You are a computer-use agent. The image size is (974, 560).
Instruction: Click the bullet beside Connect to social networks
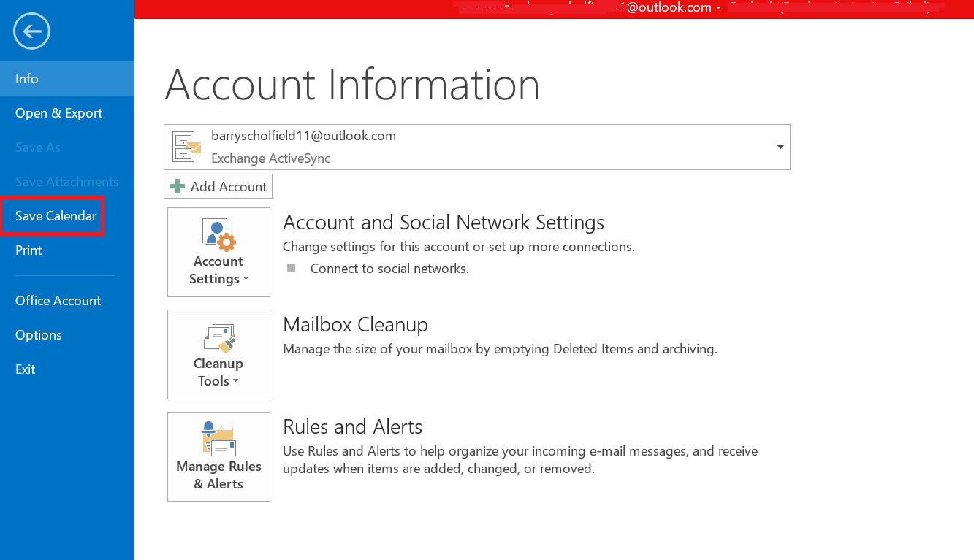click(292, 268)
